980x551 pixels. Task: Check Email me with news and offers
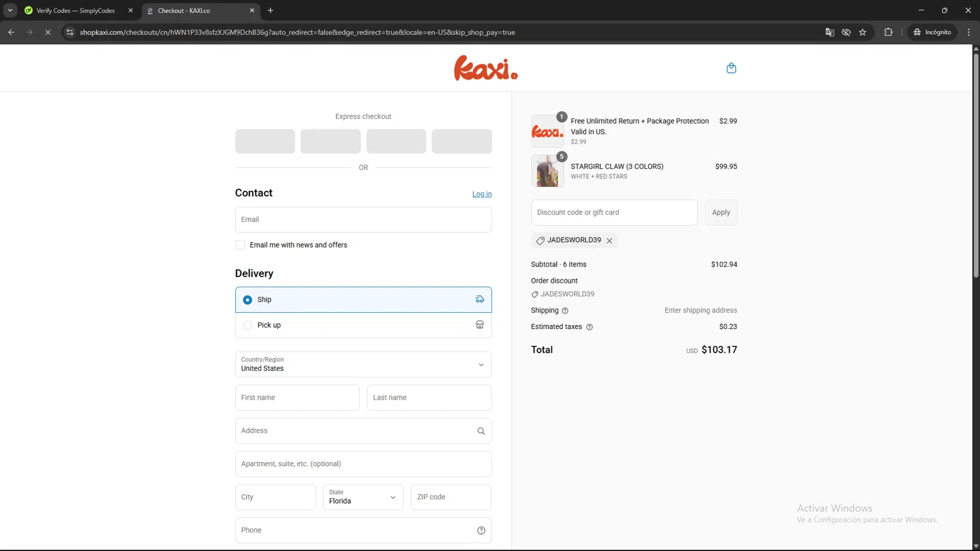pos(240,245)
